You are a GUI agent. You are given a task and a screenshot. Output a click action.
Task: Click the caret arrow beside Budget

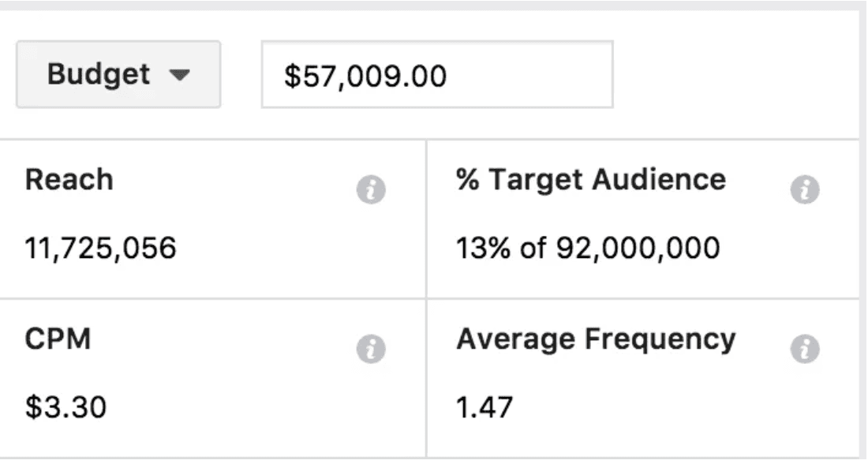[180, 76]
